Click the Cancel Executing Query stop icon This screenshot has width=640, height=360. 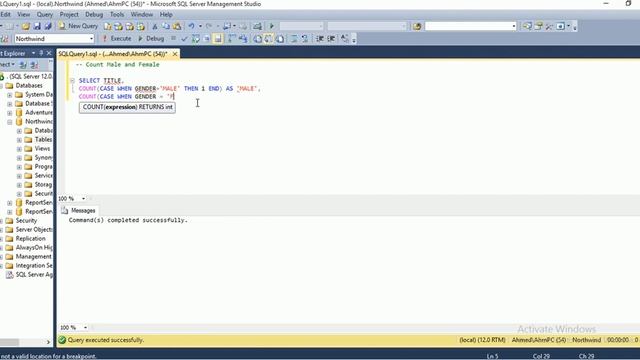click(x=173, y=39)
